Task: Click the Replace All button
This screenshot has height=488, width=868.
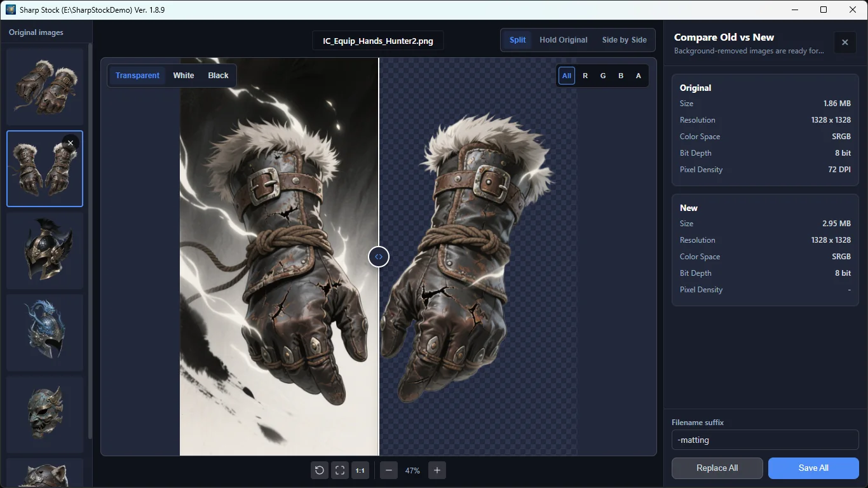Action: (717, 468)
